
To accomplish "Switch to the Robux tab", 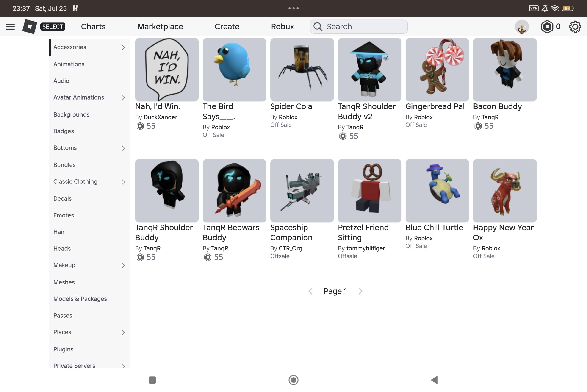I will pyautogui.click(x=282, y=27).
